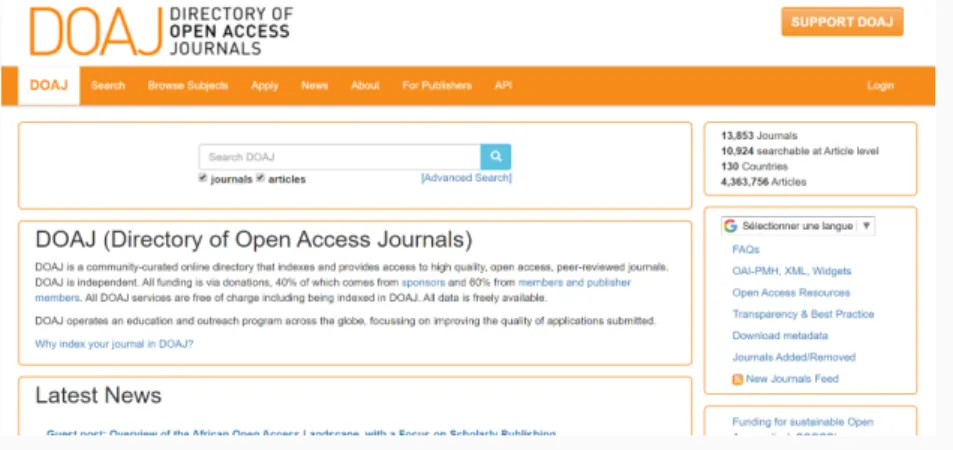Uncheck the journals checkbox
953x450 pixels.
[203, 178]
